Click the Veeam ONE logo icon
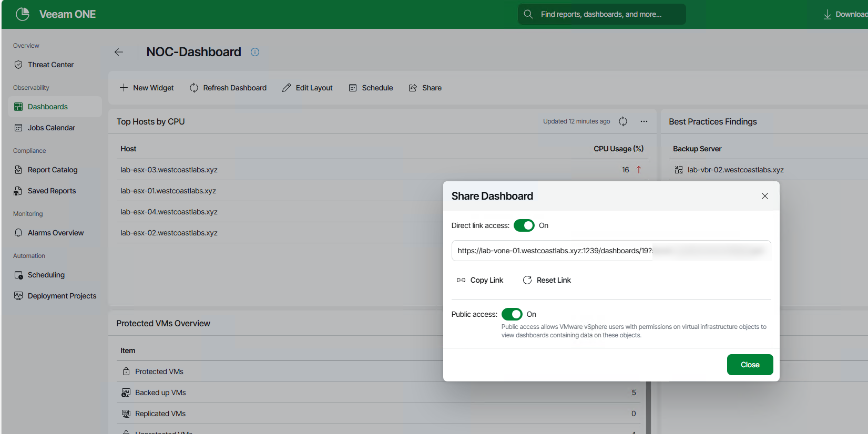This screenshot has width=868, height=434. pyautogui.click(x=23, y=14)
